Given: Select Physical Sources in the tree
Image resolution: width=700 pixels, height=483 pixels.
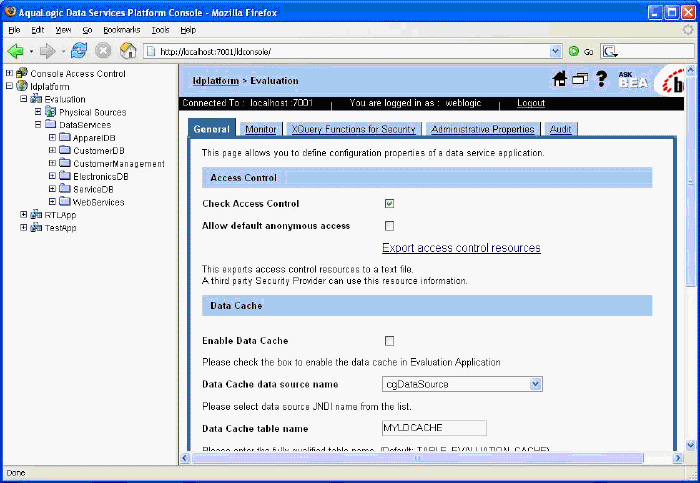Looking at the screenshot, I should point(92,112).
